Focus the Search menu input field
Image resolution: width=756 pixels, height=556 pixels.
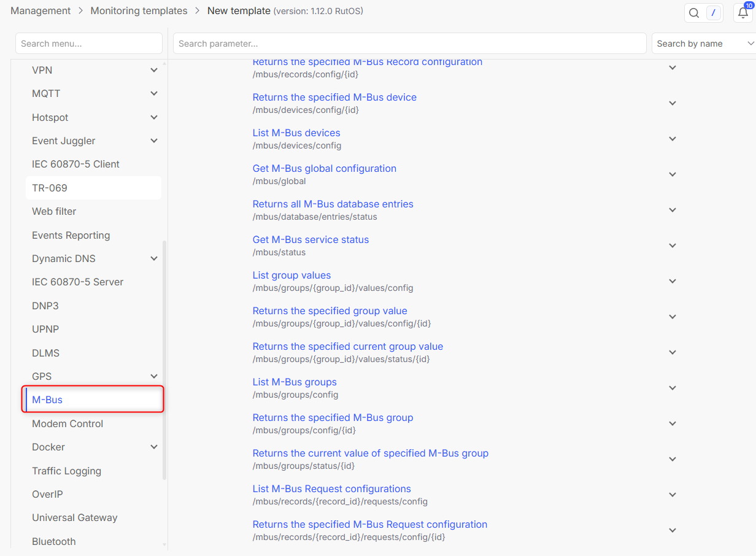pos(88,44)
